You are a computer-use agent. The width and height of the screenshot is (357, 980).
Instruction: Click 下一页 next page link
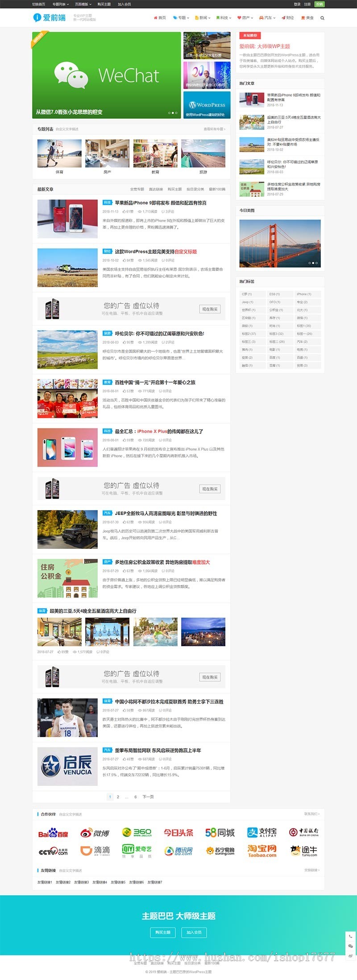pos(148,797)
